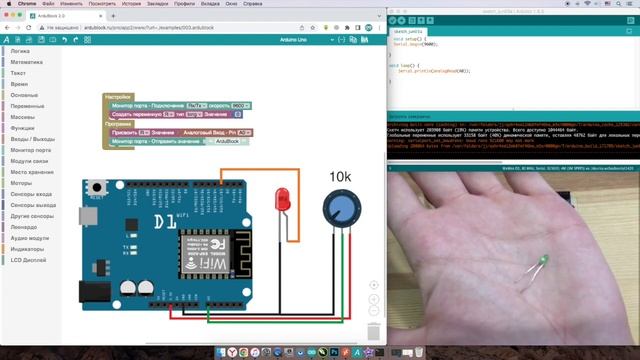The image size is (640, 360).
Task: Click the Verify checkmark button in Arduino IDE
Action: (393, 20)
